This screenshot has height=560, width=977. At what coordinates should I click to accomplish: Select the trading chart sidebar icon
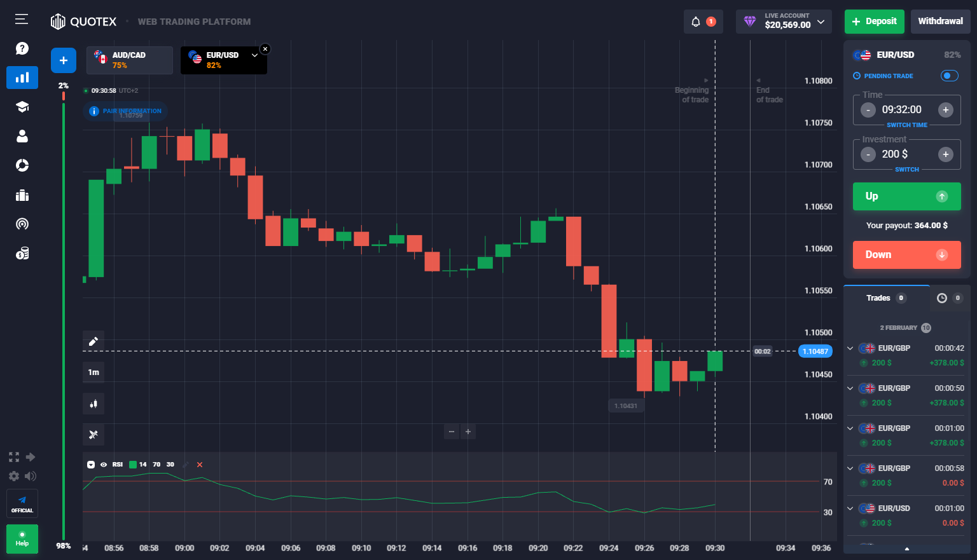22,78
